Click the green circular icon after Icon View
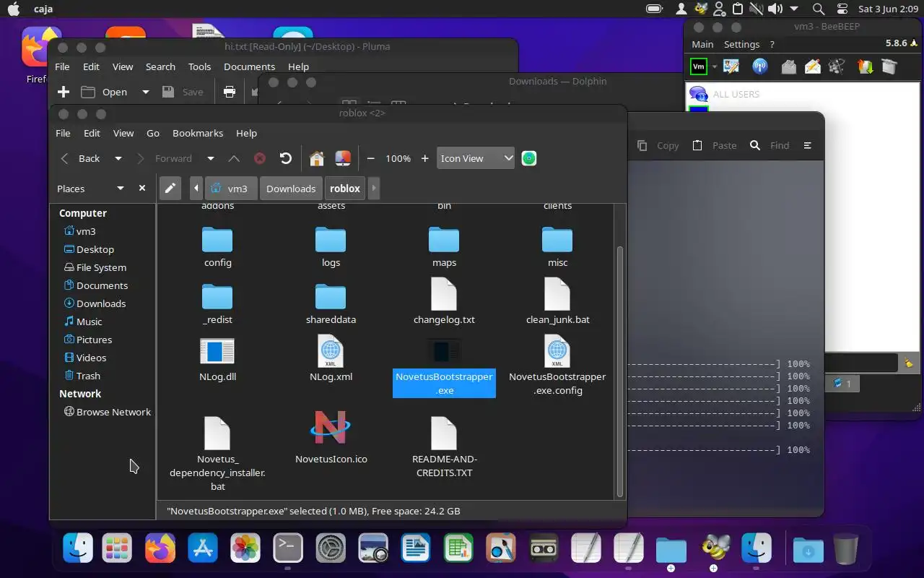924x578 pixels. pyautogui.click(x=529, y=158)
